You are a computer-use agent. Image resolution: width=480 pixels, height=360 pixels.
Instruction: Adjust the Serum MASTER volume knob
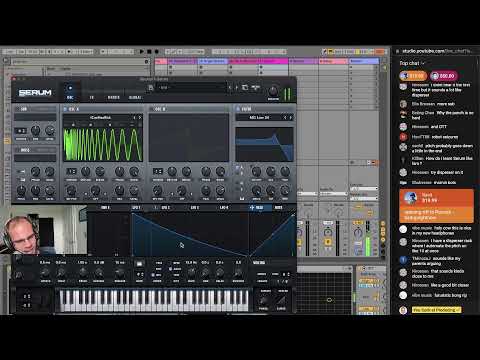click(273, 91)
